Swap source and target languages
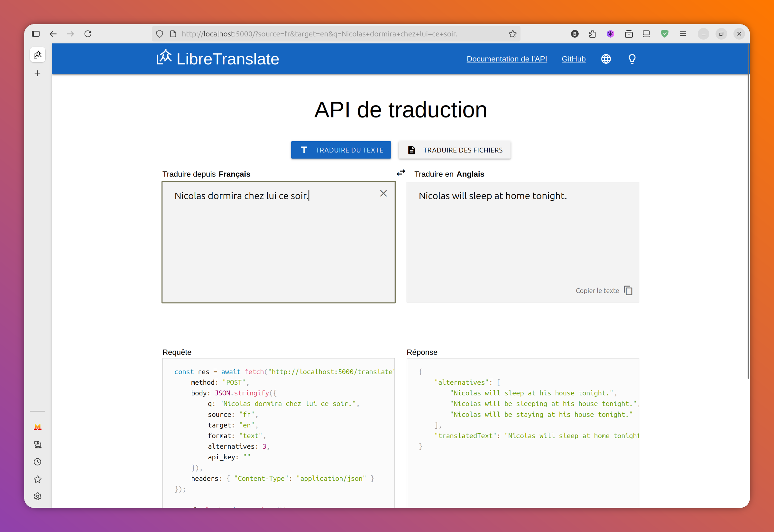This screenshot has width=774, height=532. pyautogui.click(x=401, y=173)
